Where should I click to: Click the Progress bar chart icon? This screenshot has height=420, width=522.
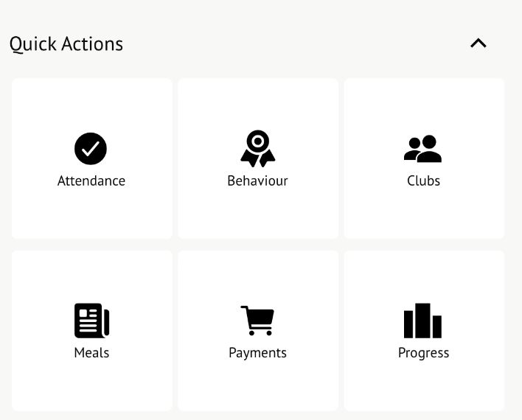point(423,321)
